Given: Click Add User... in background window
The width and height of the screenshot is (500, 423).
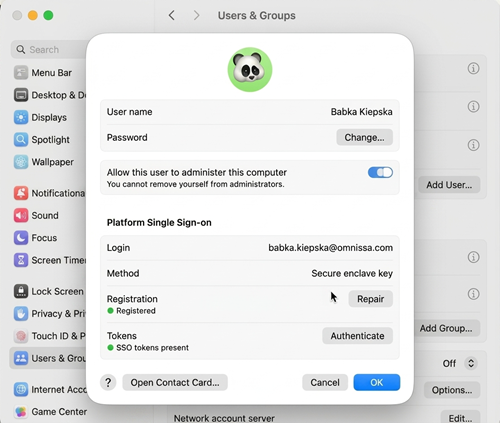Looking at the screenshot, I should tap(449, 185).
